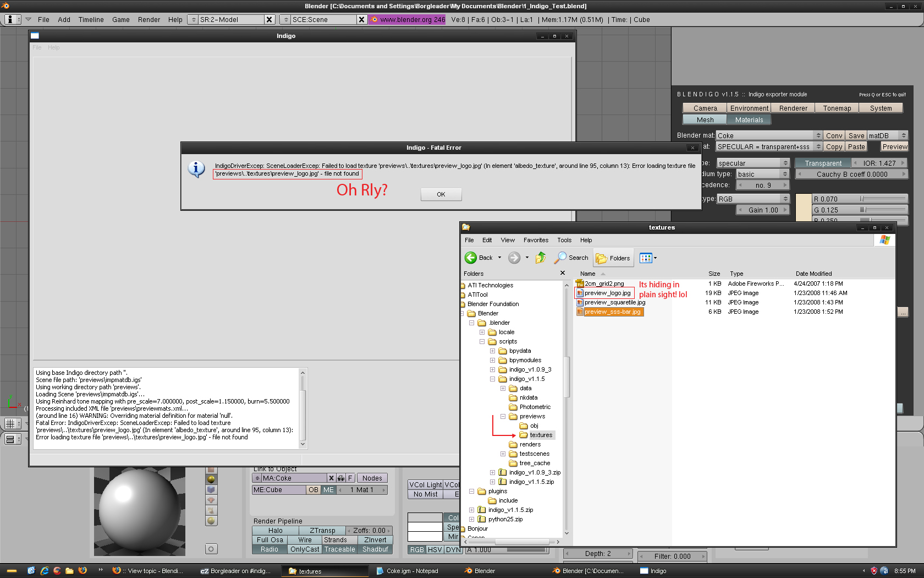This screenshot has height=578, width=924.
Task: Expand the bpydata folder node
Action: coord(492,351)
